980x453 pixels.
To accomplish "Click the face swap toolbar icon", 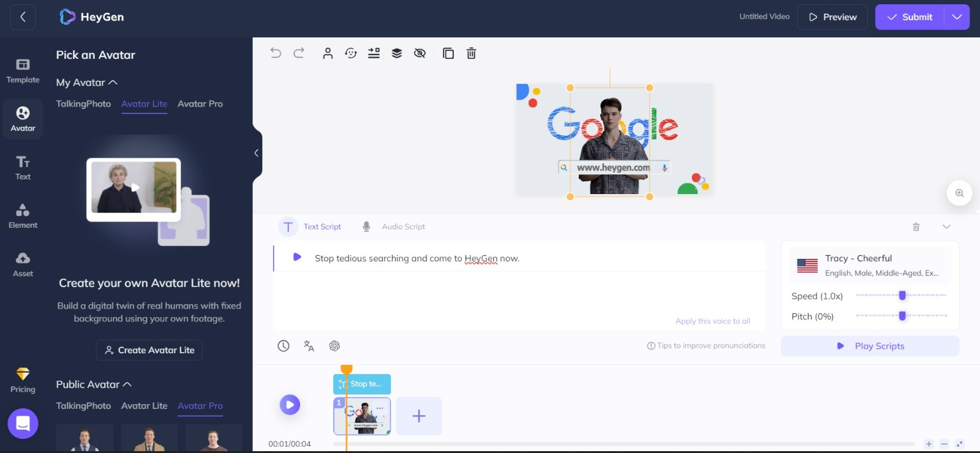I will [351, 53].
